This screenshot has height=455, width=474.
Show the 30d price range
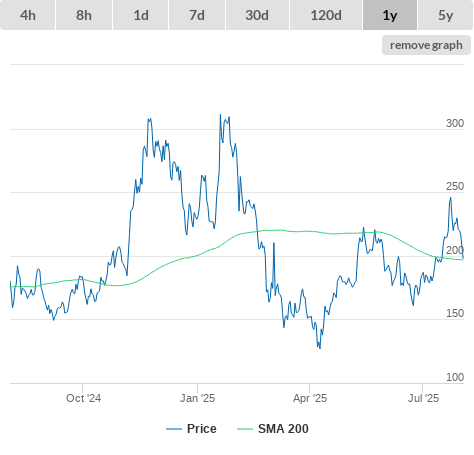[257, 15]
